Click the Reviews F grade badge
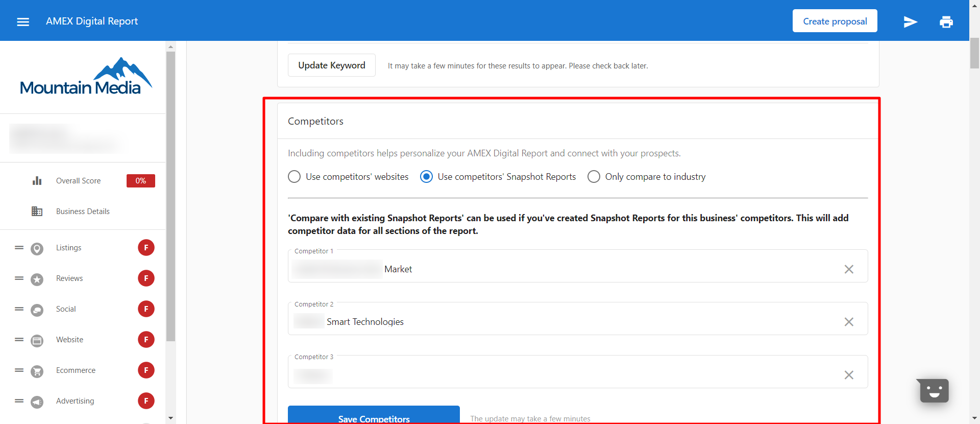Image resolution: width=980 pixels, height=424 pixels. [x=146, y=278]
